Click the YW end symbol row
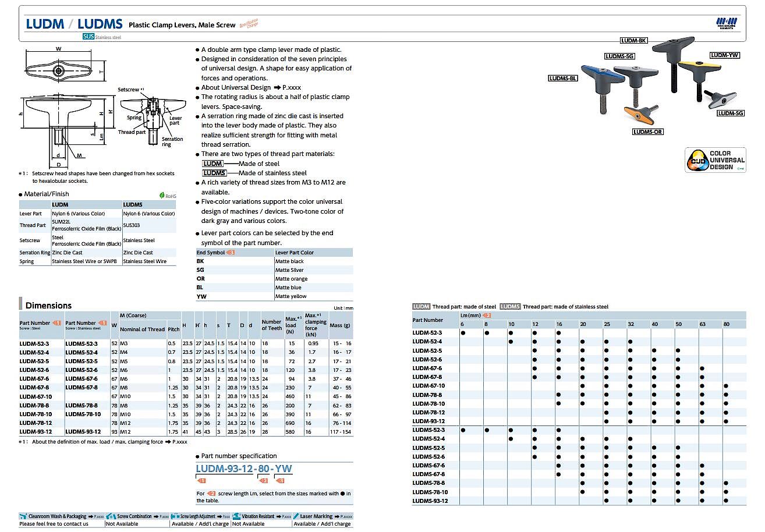765x532 pixels. (274, 296)
